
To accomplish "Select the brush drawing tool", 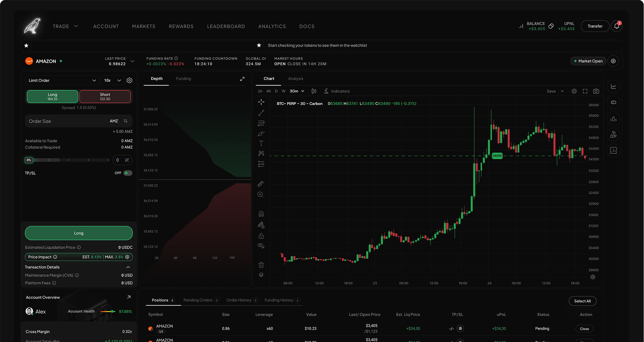I will pyautogui.click(x=261, y=133).
